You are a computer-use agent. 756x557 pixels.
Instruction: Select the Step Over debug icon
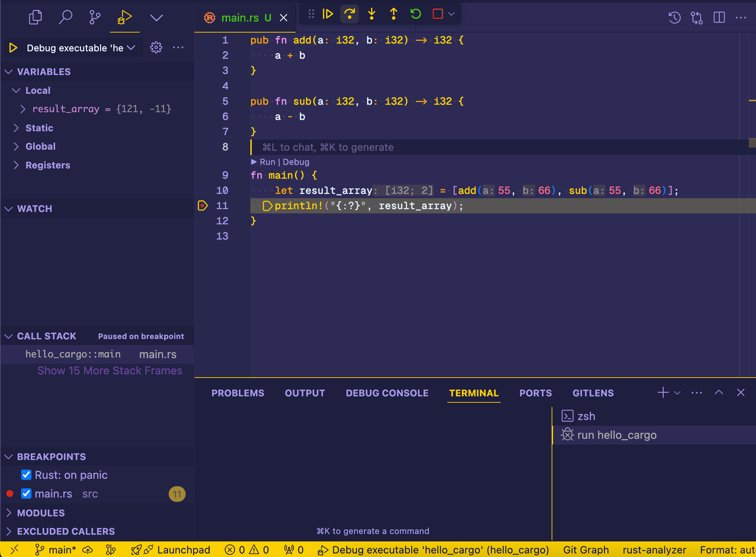pos(349,14)
